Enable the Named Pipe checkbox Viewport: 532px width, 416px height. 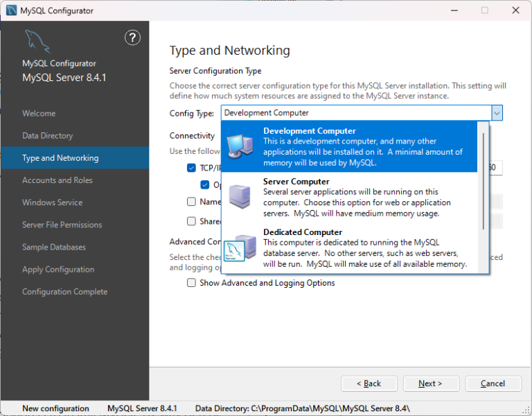(x=191, y=202)
